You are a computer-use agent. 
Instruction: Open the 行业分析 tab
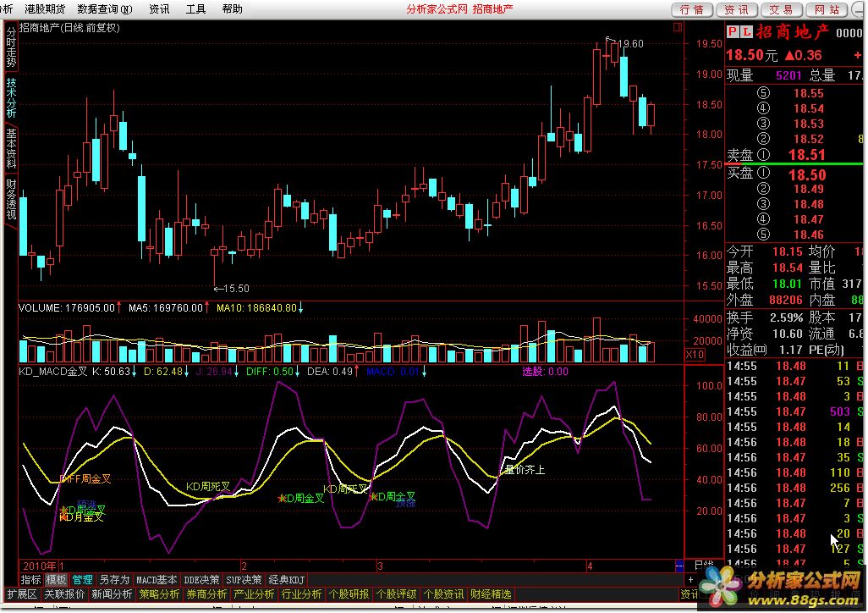pos(302,594)
